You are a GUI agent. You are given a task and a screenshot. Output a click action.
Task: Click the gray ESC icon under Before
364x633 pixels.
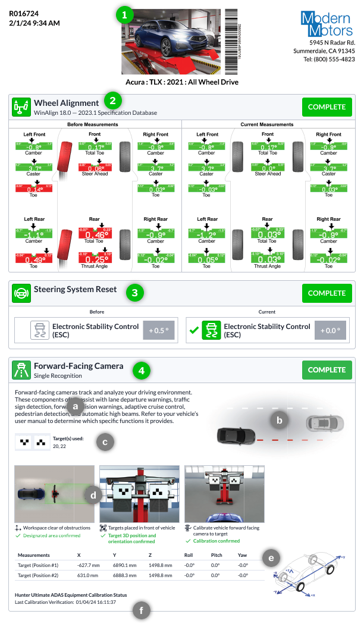(x=39, y=330)
